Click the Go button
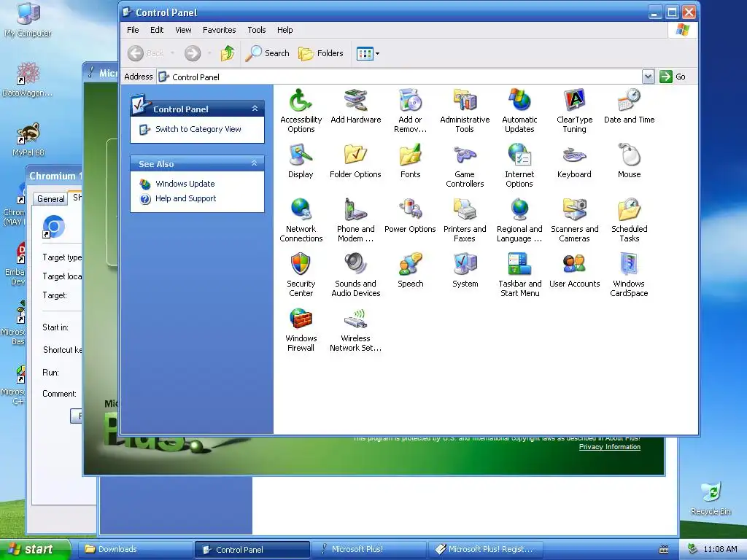Viewport: 747px width, 560px height. [673, 77]
